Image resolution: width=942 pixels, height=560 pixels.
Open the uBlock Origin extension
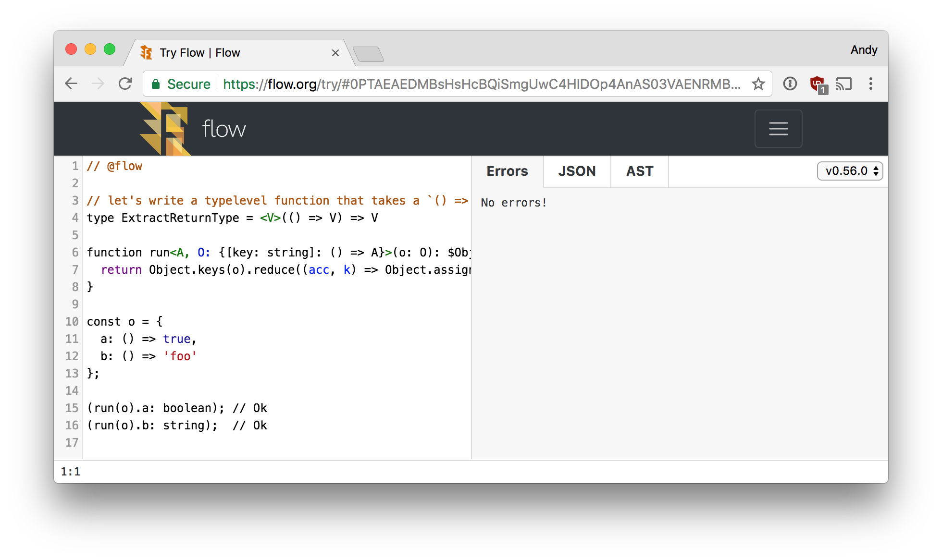pos(817,83)
